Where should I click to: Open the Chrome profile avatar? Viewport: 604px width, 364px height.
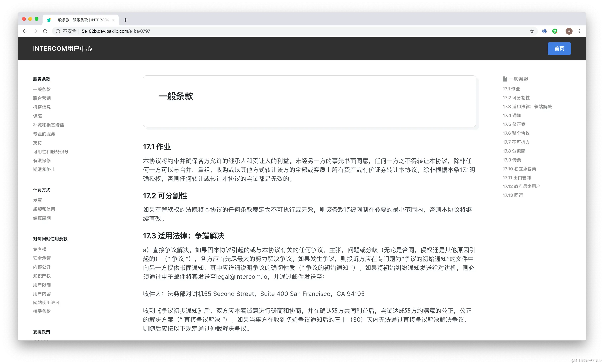(x=569, y=31)
